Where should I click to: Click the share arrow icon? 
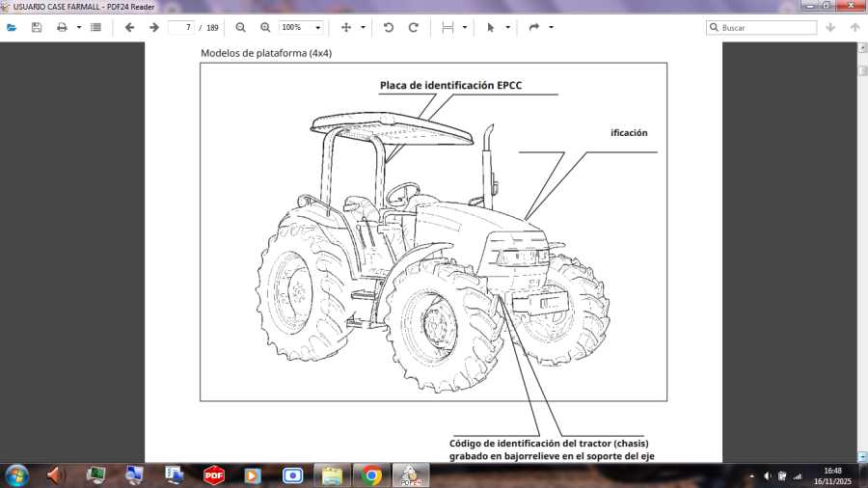[x=534, y=28]
